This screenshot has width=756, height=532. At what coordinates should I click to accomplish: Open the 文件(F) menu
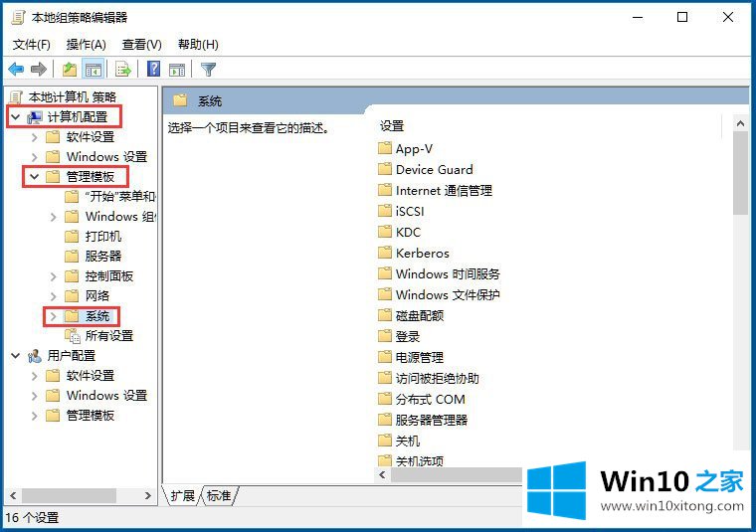[32, 45]
